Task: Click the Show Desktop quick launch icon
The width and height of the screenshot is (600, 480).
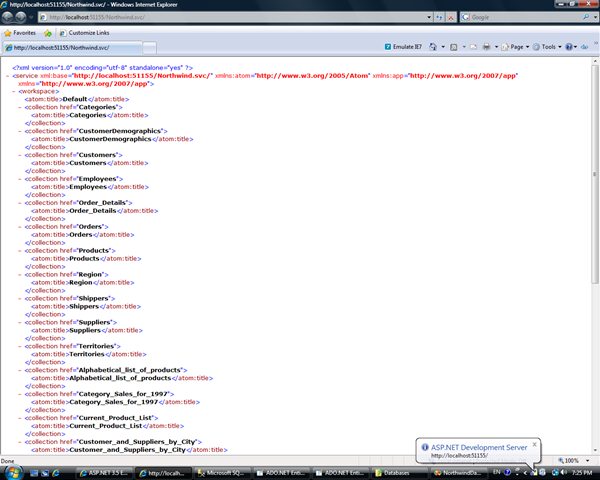Action: 34,473
